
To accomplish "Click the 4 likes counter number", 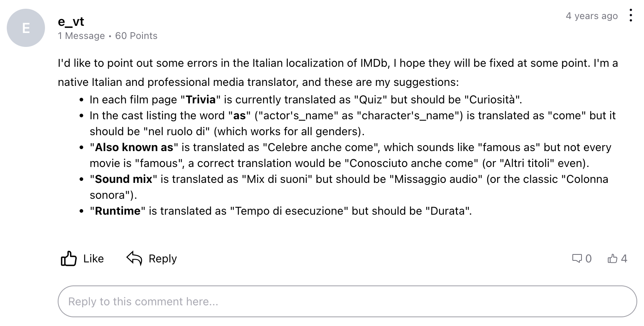I will click(x=623, y=258).
